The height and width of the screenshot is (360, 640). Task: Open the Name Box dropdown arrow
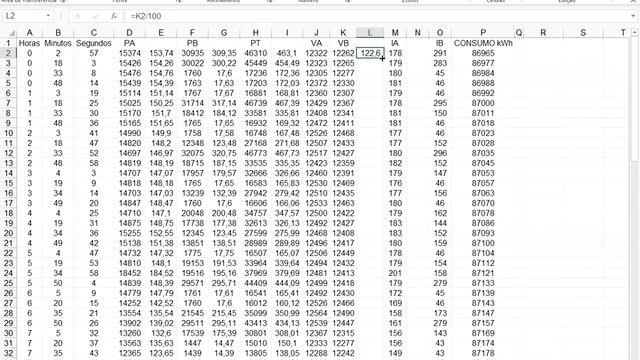[x=48, y=16]
